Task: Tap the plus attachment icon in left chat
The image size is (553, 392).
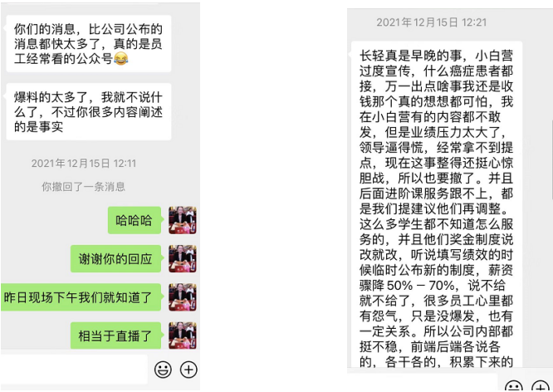Action: pos(188,370)
